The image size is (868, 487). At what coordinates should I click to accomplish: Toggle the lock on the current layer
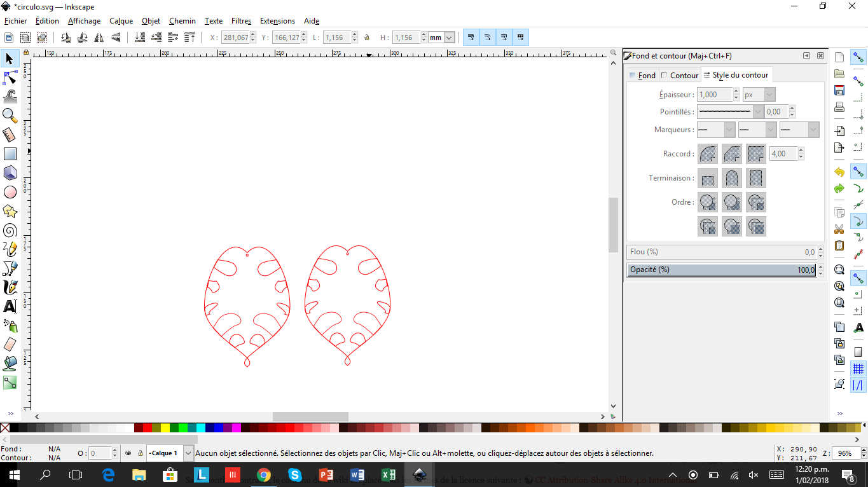point(139,453)
